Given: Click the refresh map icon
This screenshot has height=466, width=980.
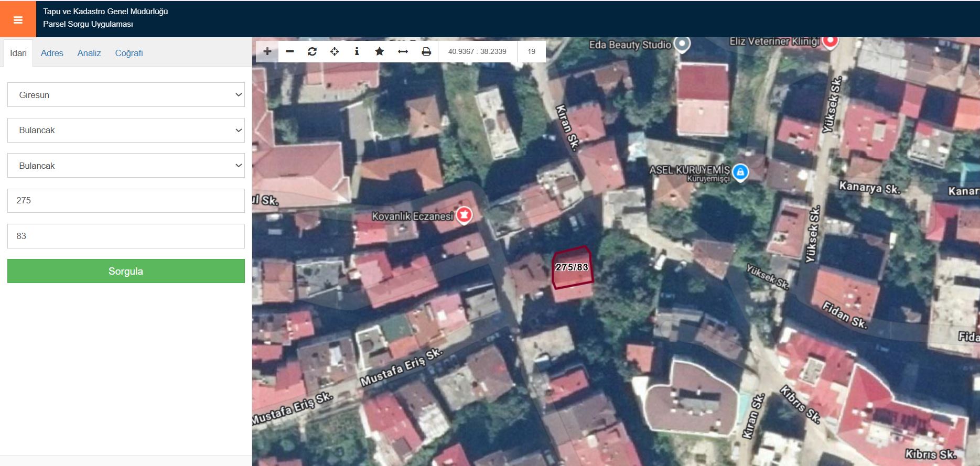Looking at the screenshot, I should tap(313, 51).
